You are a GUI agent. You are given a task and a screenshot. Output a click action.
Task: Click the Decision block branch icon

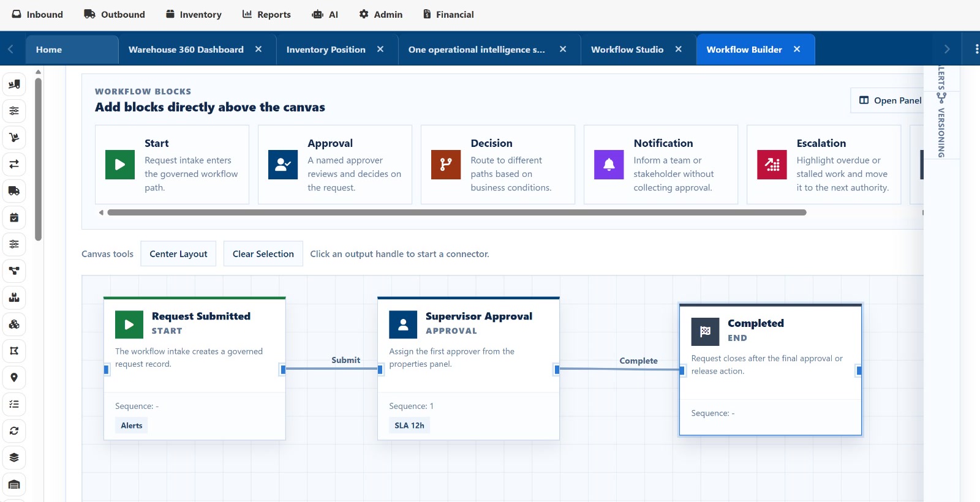tap(446, 165)
